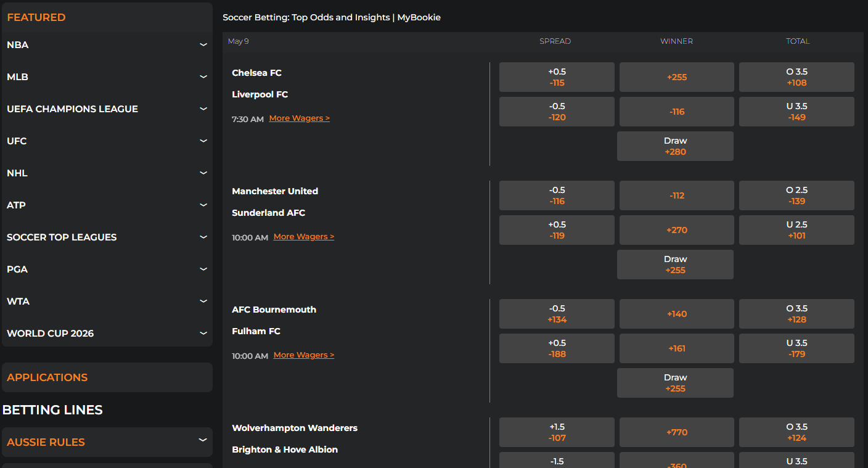Click the Manchester United team name
This screenshot has width=868, height=468.
(x=275, y=191)
